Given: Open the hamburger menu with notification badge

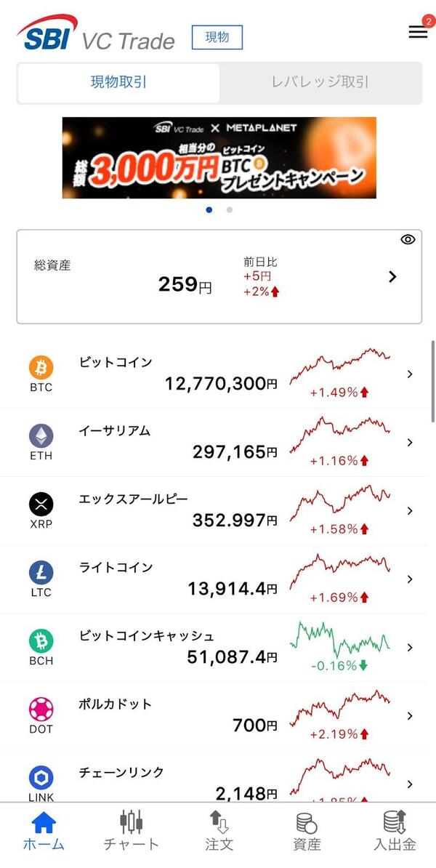Looking at the screenshot, I should pos(418,32).
